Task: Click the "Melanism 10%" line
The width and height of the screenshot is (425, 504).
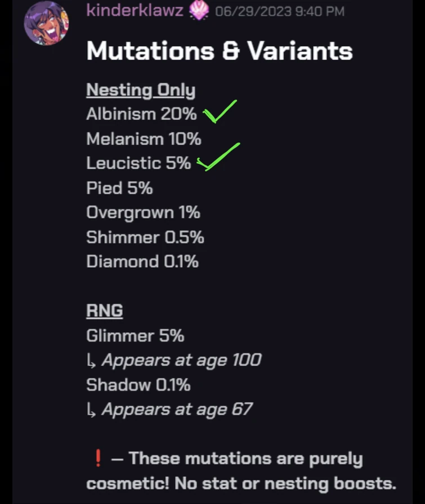Action: [144, 139]
